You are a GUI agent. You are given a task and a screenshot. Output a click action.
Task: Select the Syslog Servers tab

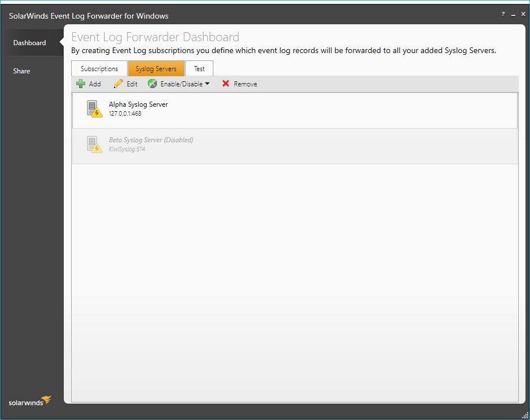156,69
